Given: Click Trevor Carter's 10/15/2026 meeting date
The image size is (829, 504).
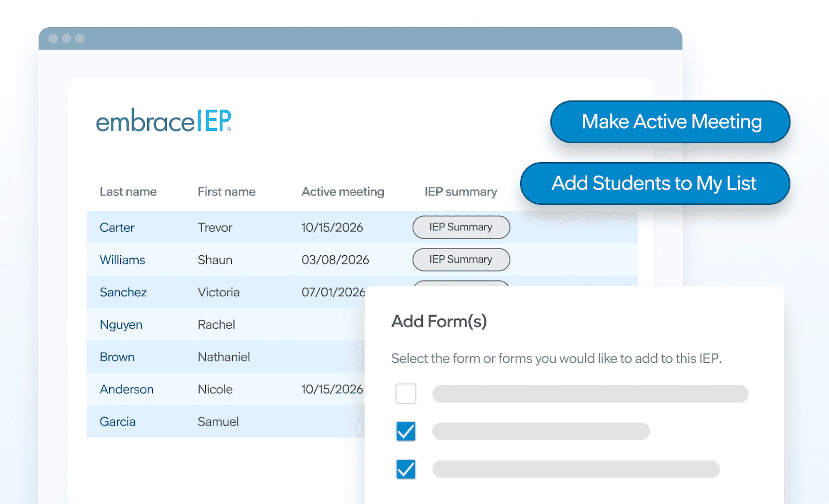Looking at the screenshot, I should pyautogui.click(x=332, y=228).
